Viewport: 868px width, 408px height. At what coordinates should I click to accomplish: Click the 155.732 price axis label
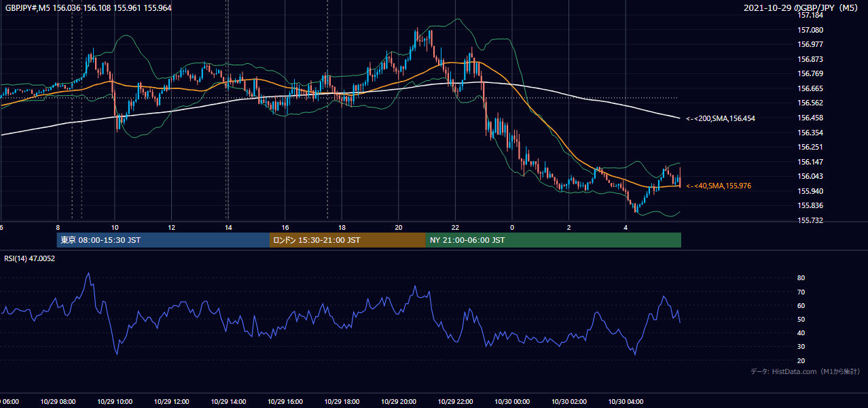coord(810,220)
